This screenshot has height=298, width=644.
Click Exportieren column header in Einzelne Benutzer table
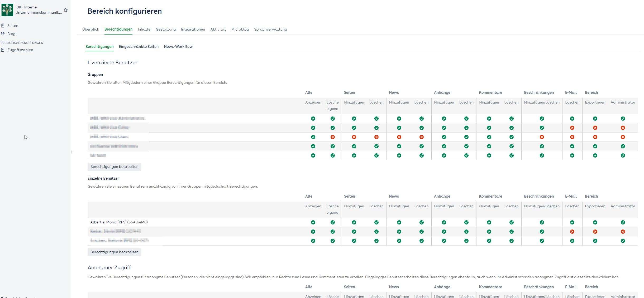[x=595, y=206]
